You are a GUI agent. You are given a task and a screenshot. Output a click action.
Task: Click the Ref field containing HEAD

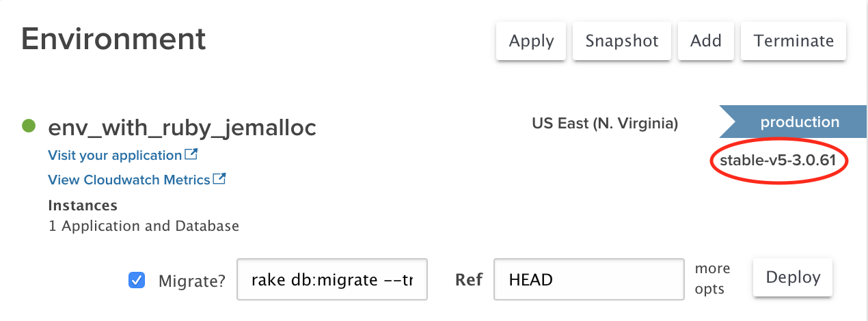[x=588, y=279]
